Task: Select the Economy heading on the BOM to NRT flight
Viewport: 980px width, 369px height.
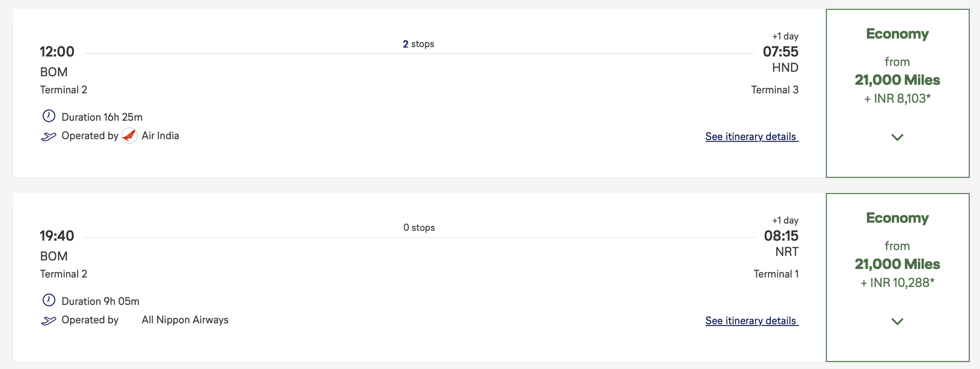Action: tap(897, 218)
